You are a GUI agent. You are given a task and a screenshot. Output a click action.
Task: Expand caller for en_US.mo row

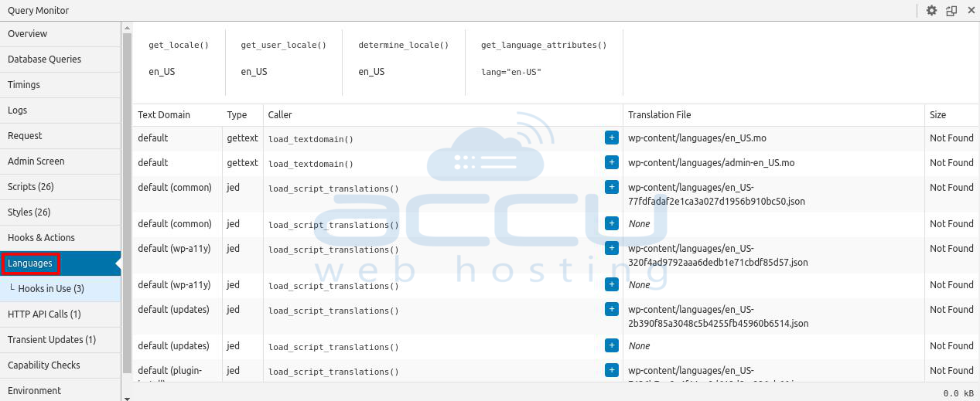612,138
